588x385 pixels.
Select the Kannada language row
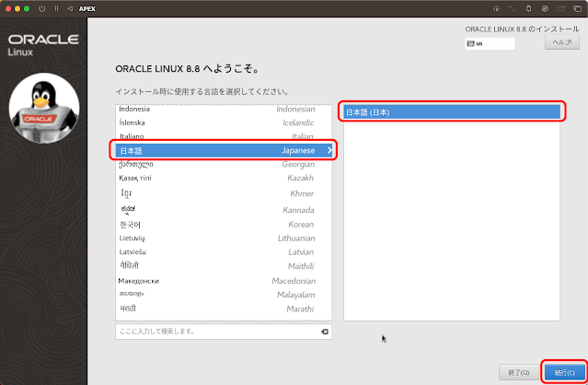224,209
